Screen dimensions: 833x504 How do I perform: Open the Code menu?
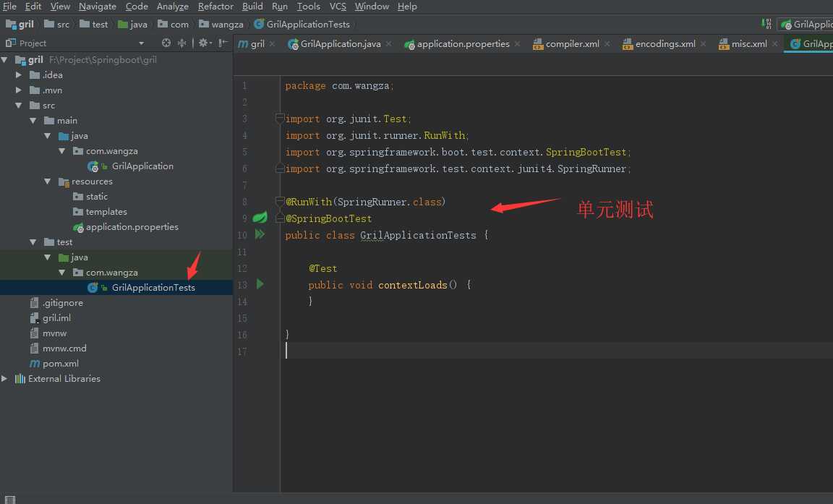click(137, 7)
